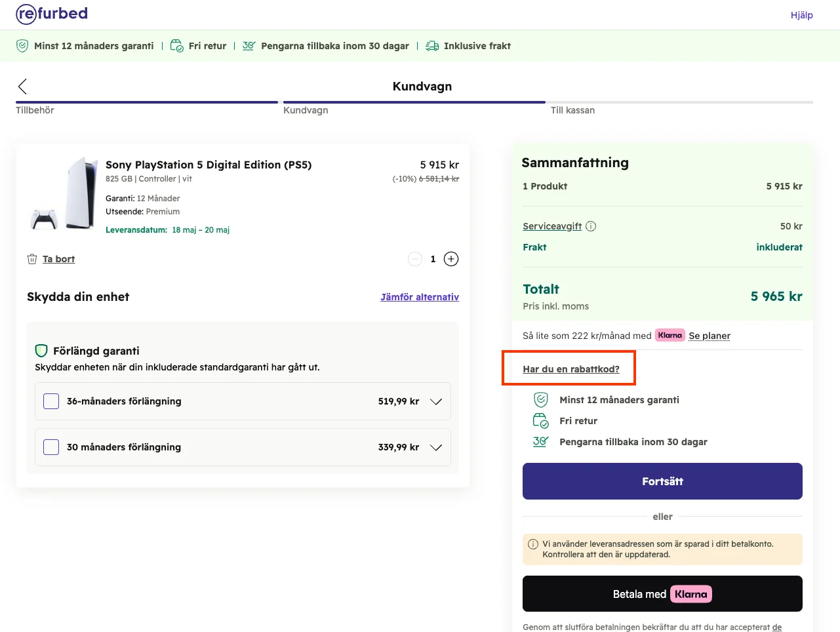The height and width of the screenshot is (632, 840).
Task: Go to the Till kassan step
Action: 572,110
